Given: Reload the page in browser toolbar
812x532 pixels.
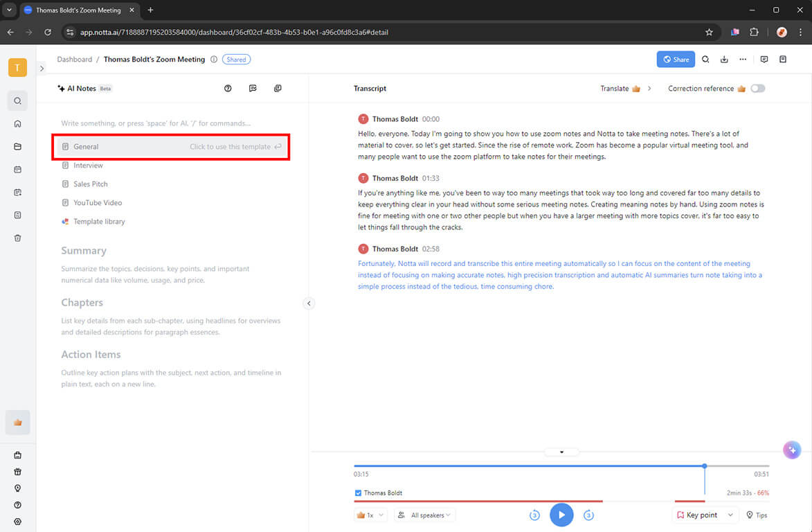Looking at the screenshot, I should tap(48, 32).
